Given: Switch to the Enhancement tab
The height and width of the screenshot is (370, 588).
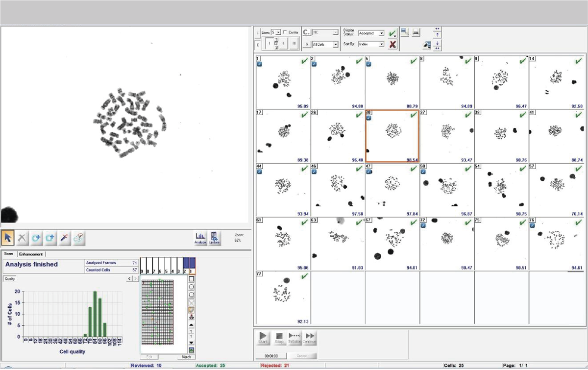Looking at the screenshot, I should 31,254.
